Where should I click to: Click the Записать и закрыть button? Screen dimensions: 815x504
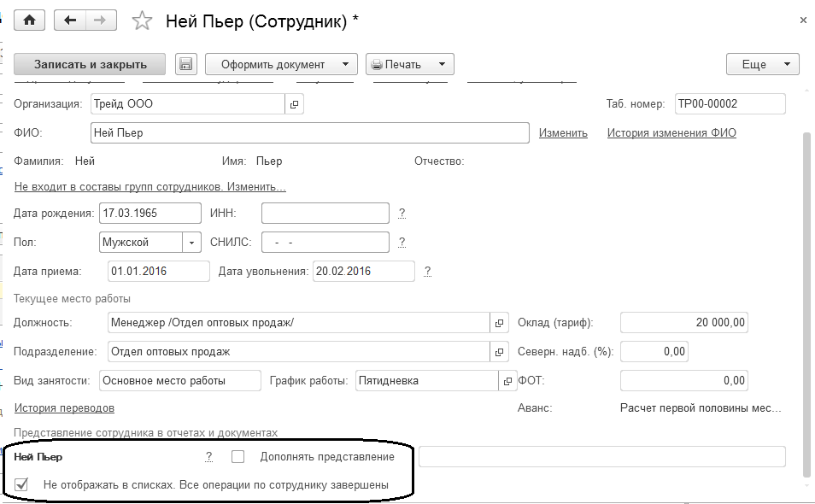[x=91, y=64]
